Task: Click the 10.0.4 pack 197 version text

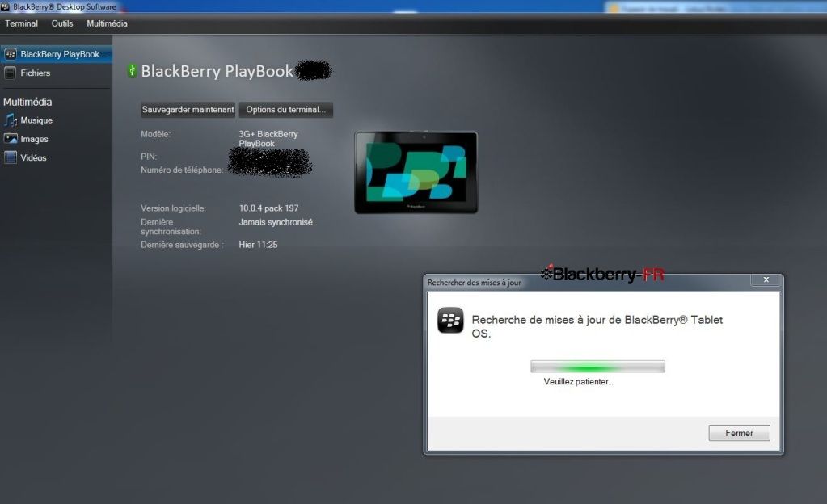Action: coord(268,208)
